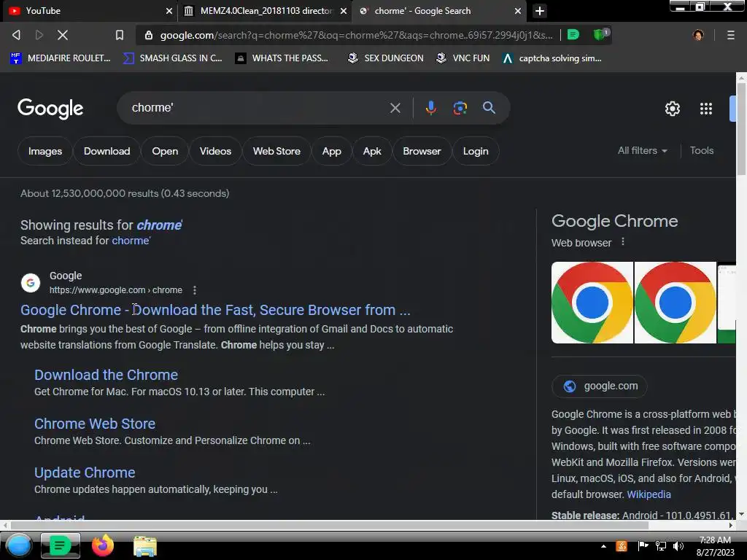Click the browser forward arrow
This screenshot has height=560, width=747.
point(39,35)
